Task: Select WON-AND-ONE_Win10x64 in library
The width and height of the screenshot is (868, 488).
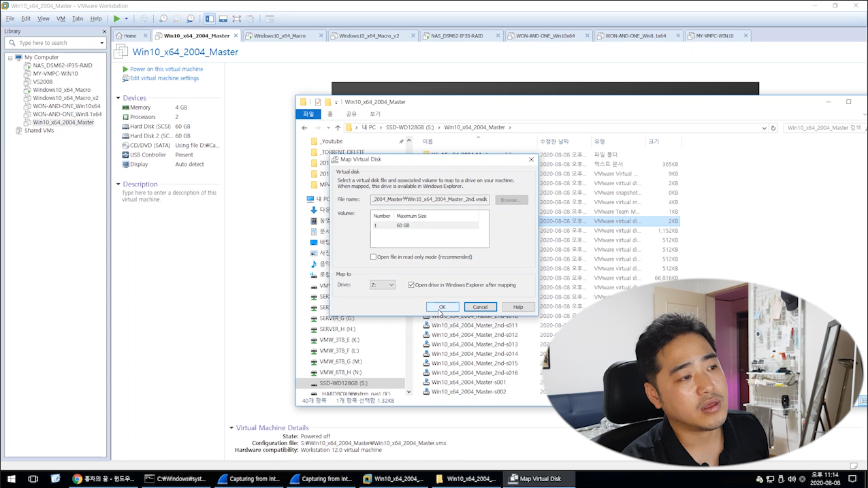Action: click(66, 106)
